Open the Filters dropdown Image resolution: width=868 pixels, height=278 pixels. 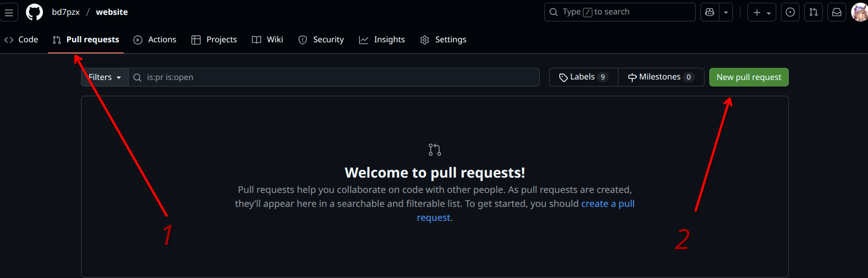click(x=105, y=77)
